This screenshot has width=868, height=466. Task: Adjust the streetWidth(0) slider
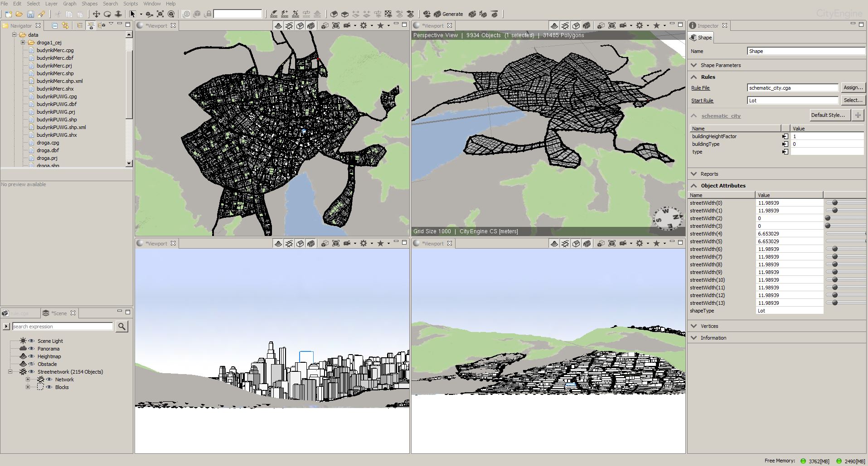point(835,203)
